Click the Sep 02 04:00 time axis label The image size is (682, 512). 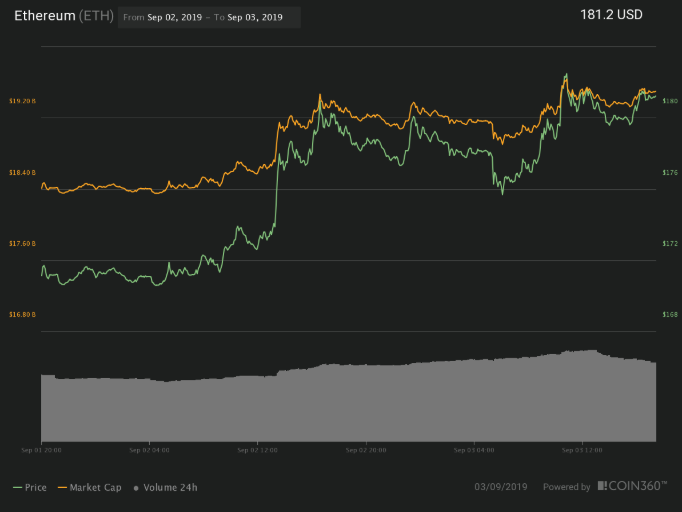click(x=149, y=450)
